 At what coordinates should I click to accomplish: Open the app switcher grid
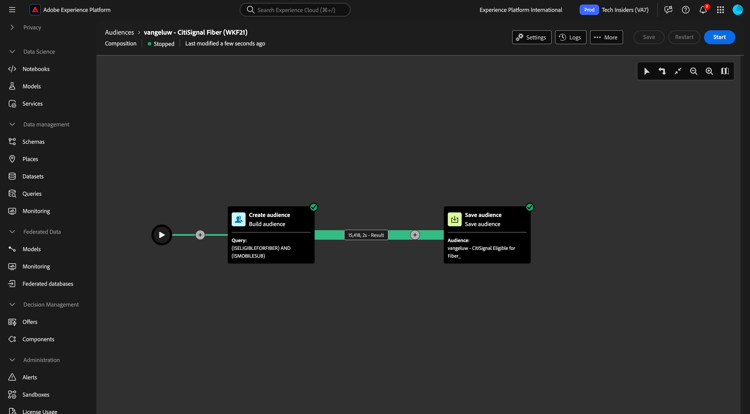[720, 10]
